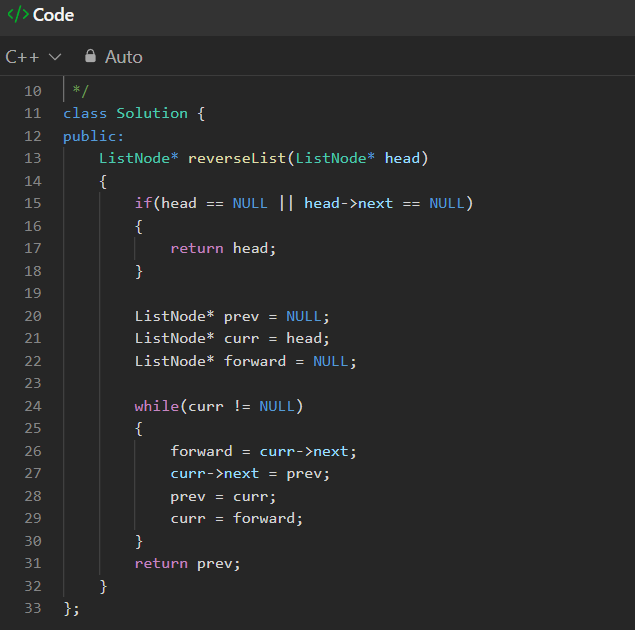Open the C++ language dropdown

pyautogui.click(x=33, y=57)
